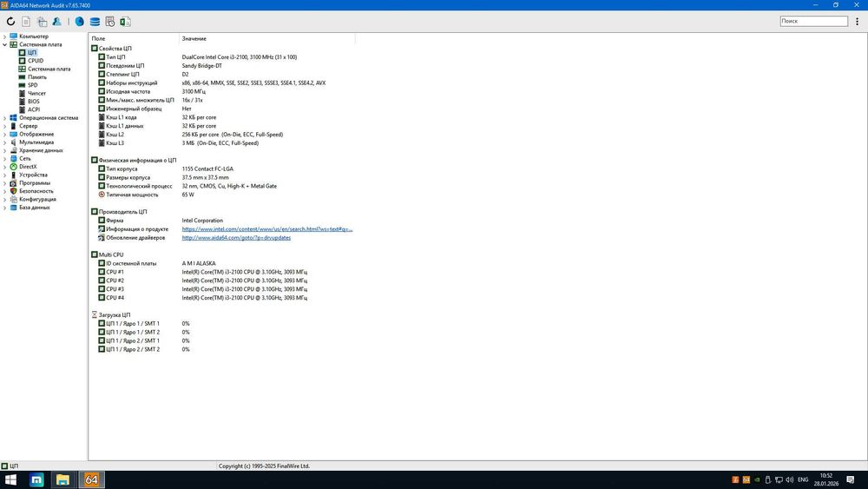
Task: Select the Свойства ЦП section header
Action: click(x=115, y=49)
